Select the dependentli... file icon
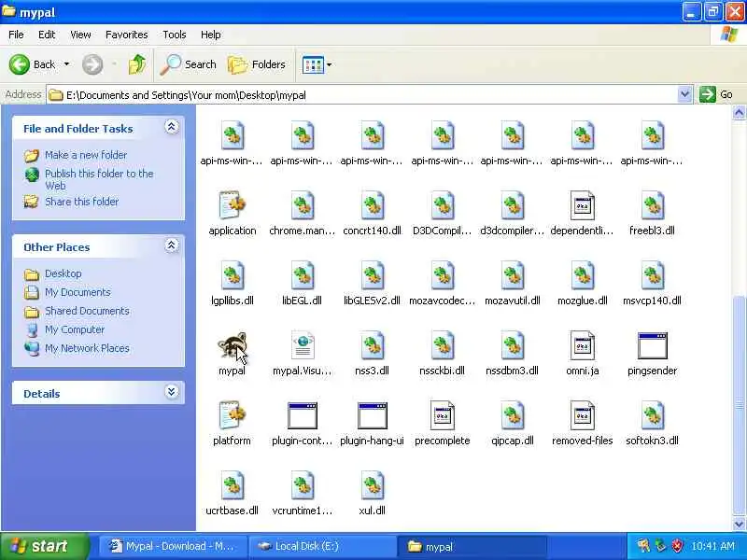This screenshot has width=747, height=560. click(x=582, y=205)
